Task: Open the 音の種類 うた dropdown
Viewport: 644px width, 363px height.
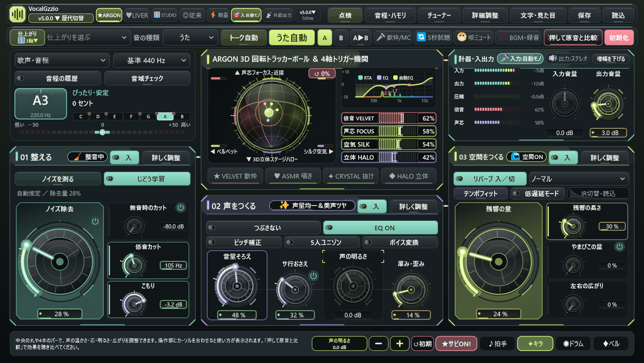Action: tap(191, 37)
